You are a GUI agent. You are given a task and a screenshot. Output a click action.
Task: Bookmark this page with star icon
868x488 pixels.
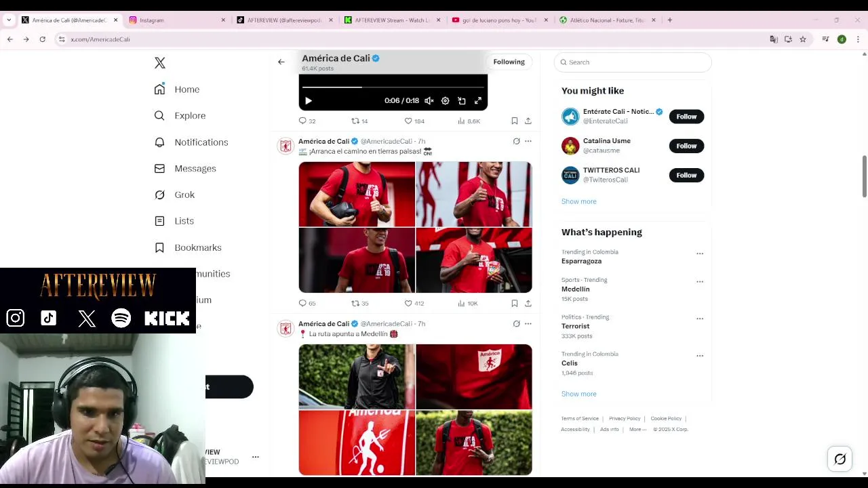(x=803, y=39)
